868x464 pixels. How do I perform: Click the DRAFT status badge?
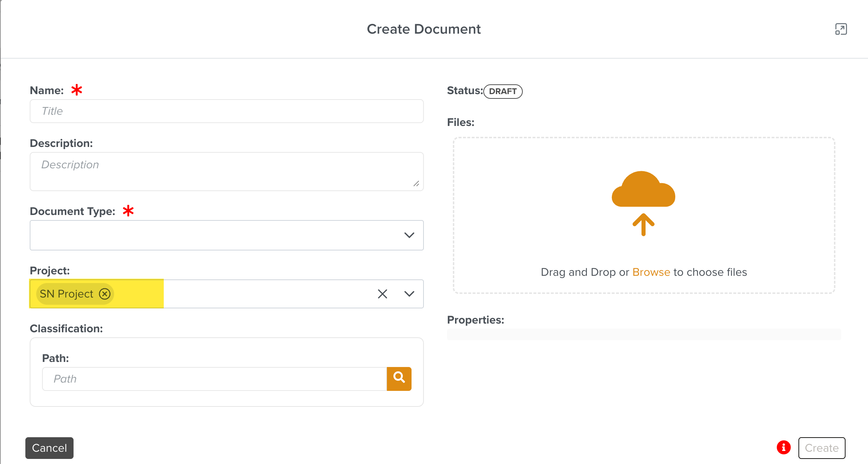[x=503, y=91]
